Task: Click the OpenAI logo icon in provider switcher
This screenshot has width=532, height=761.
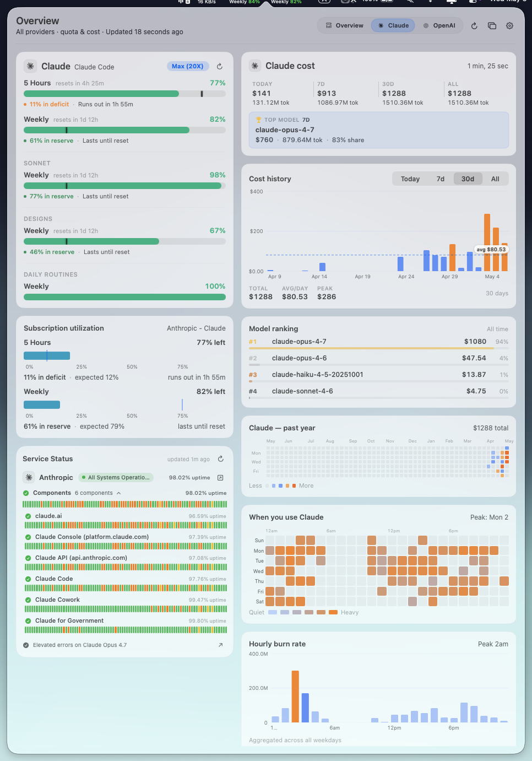Action: point(426,25)
